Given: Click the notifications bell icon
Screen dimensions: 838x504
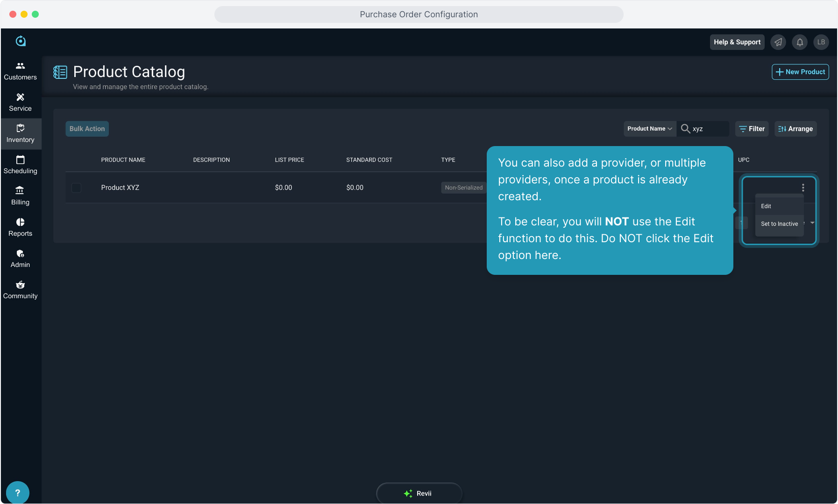Looking at the screenshot, I should click(x=800, y=42).
